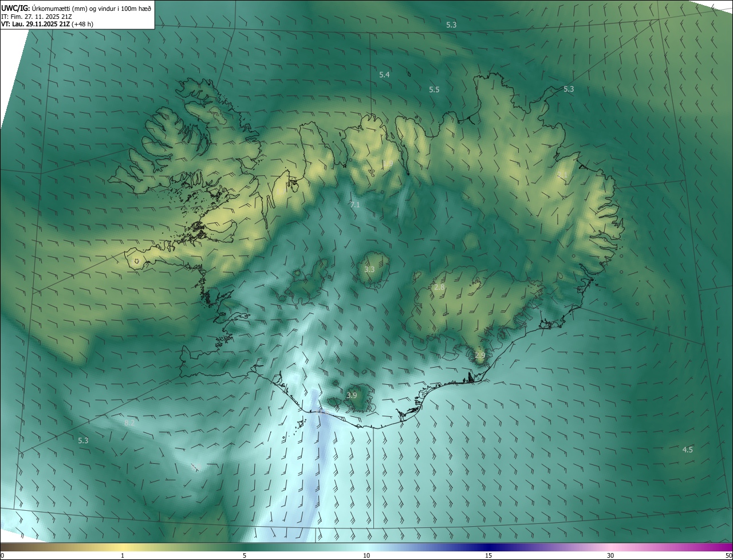The image size is (733, 560).
Task: Click the "15" tick on the color scale
Action: point(488,555)
